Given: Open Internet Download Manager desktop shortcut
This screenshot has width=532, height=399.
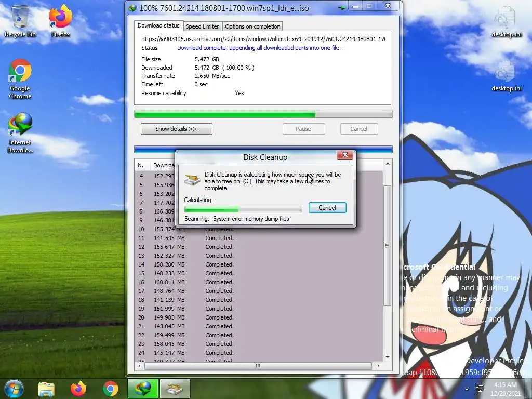Looking at the screenshot, I should 20,133.
